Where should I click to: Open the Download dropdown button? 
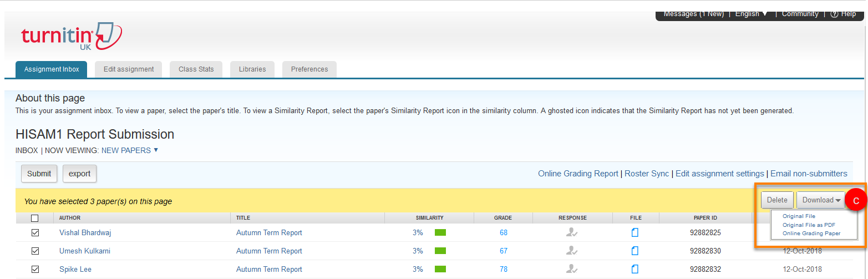pyautogui.click(x=821, y=200)
